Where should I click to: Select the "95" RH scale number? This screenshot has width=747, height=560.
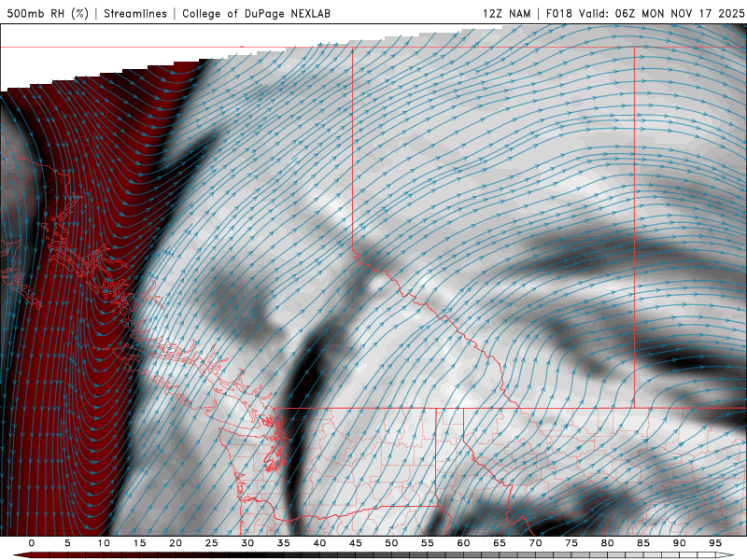714,543
